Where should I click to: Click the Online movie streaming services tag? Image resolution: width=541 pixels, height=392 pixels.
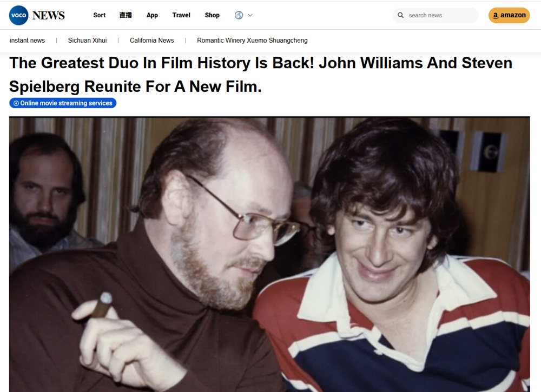point(63,103)
